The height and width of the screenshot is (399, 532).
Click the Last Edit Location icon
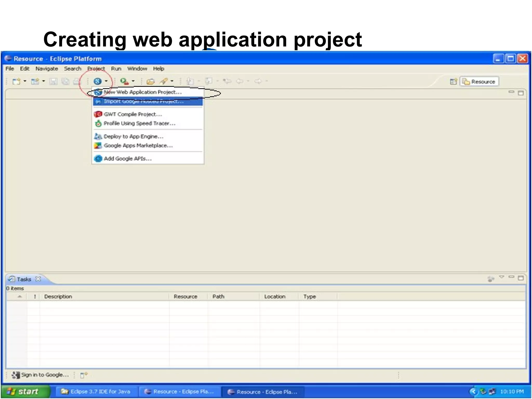click(227, 81)
